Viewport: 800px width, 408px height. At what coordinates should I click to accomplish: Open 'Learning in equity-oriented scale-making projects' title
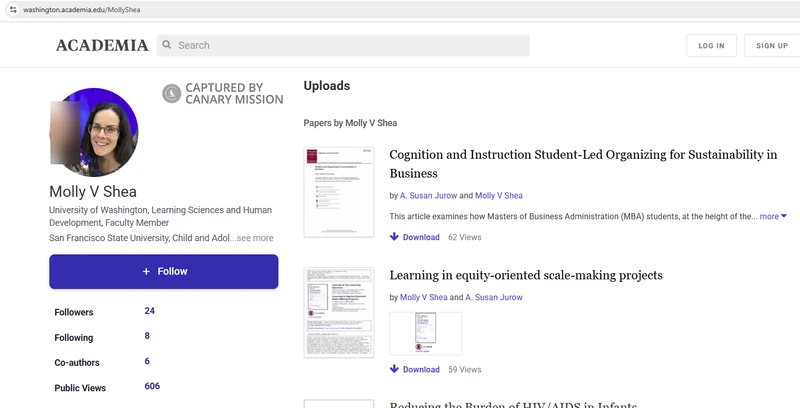point(526,275)
